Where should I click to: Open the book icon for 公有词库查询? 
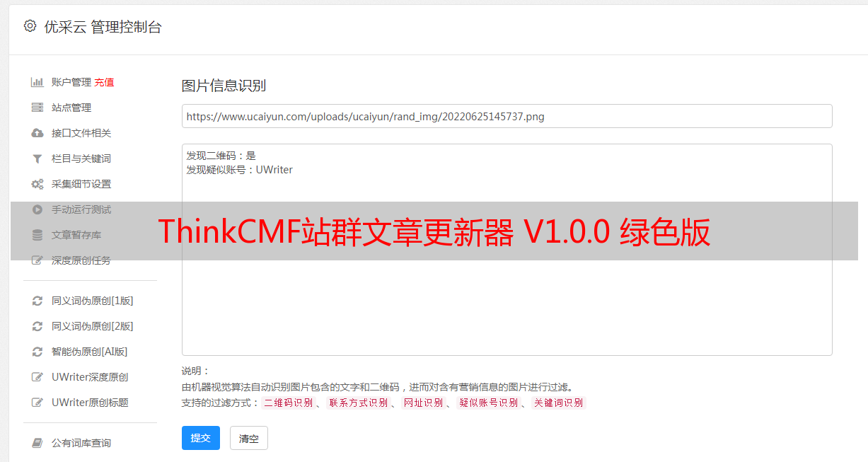click(37, 443)
